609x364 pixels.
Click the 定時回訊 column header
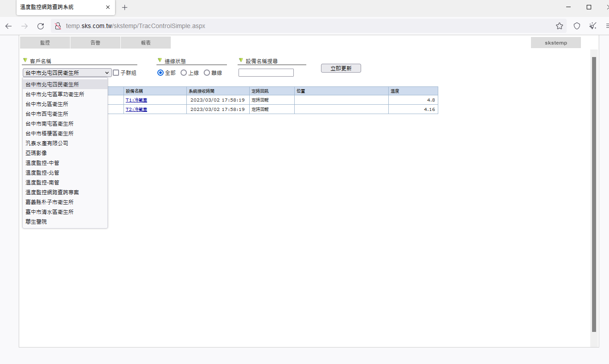272,91
